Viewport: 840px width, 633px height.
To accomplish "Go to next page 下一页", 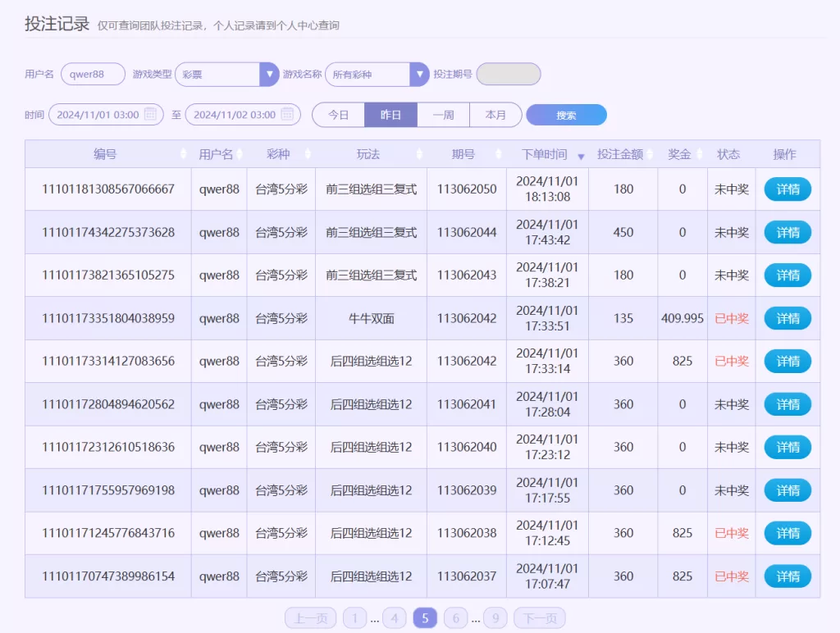I will pyautogui.click(x=540, y=618).
